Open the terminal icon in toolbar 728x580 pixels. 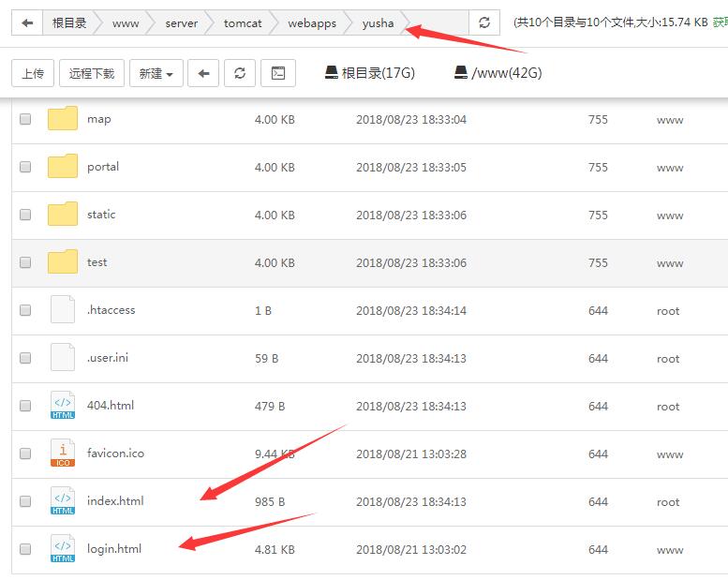pyautogui.click(x=278, y=73)
